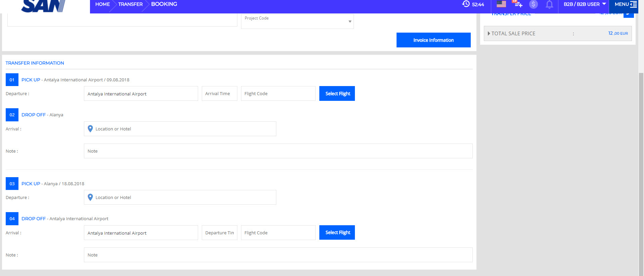Click the SAN logo
644x276 pixels.
[x=44, y=6]
